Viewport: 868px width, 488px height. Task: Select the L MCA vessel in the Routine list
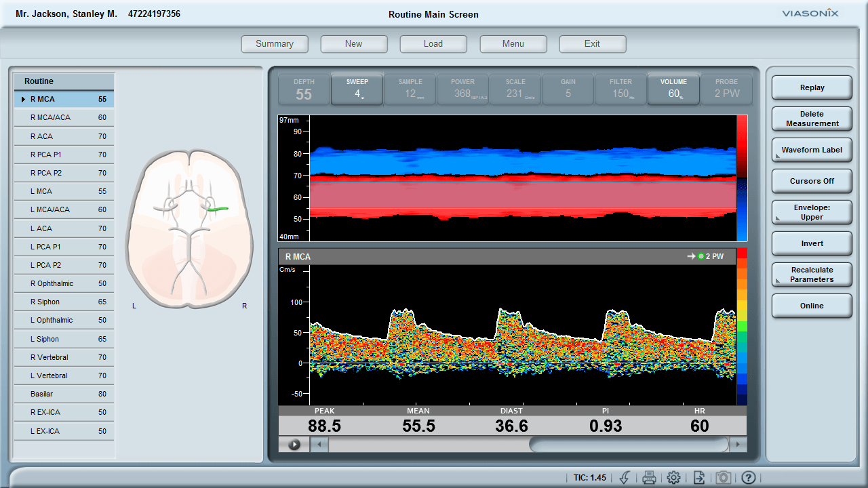64,191
